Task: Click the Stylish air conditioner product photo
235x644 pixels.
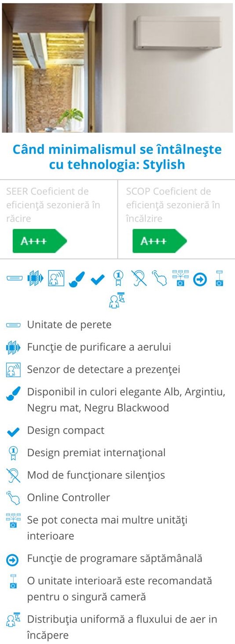Action: [x=117, y=66]
